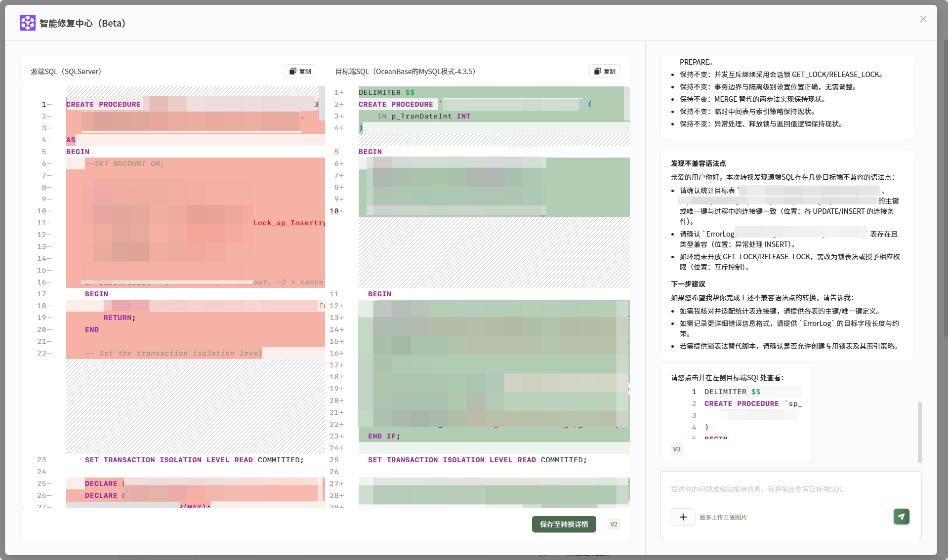Click the 保存至转换详情 button
The image size is (948, 560).
564,524
